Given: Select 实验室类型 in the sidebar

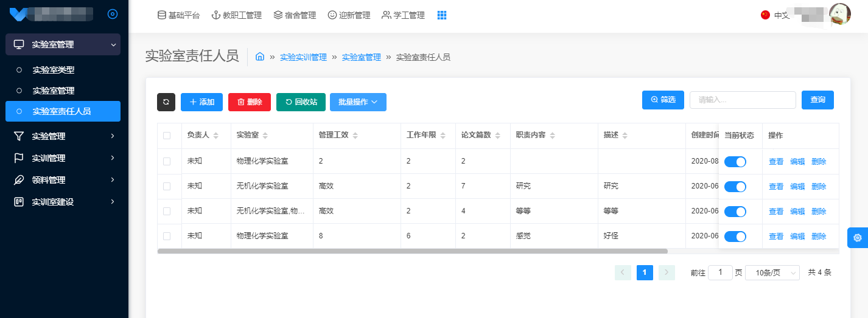Looking at the screenshot, I should [x=63, y=70].
